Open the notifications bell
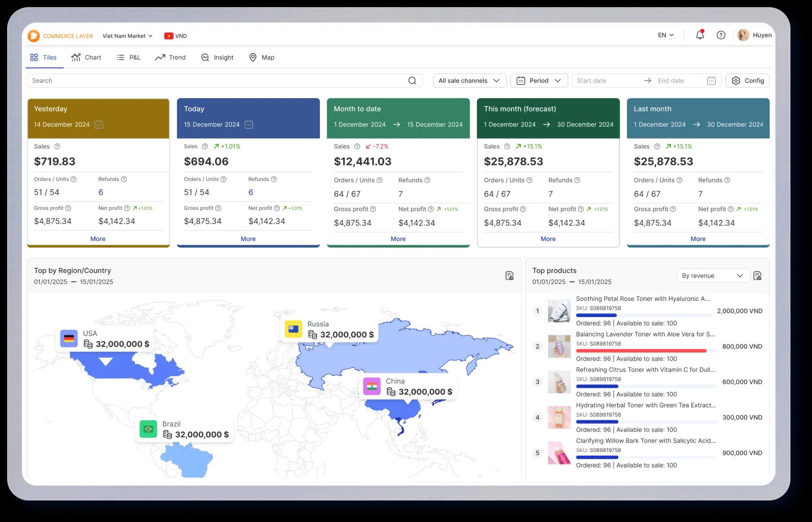The width and height of the screenshot is (812, 522). pyautogui.click(x=700, y=35)
